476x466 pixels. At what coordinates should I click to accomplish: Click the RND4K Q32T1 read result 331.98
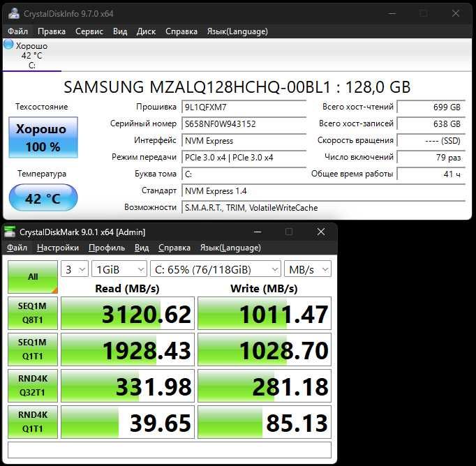coord(128,386)
